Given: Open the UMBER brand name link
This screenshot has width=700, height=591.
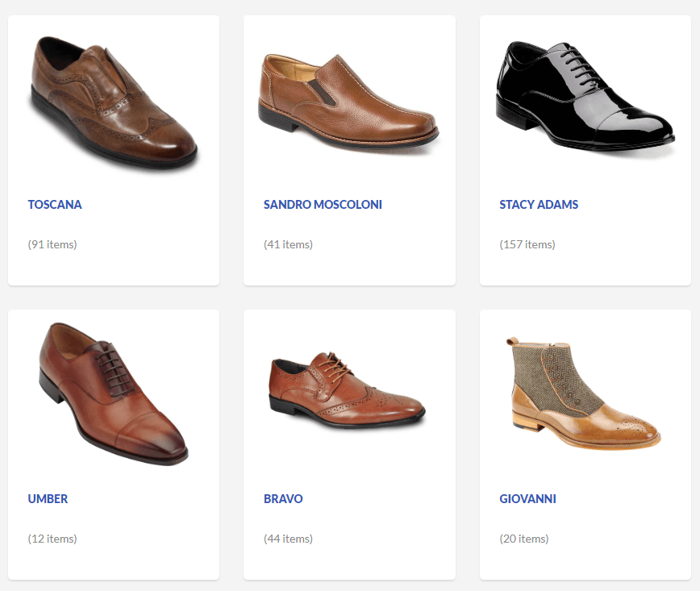Looking at the screenshot, I should click(48, 499).
